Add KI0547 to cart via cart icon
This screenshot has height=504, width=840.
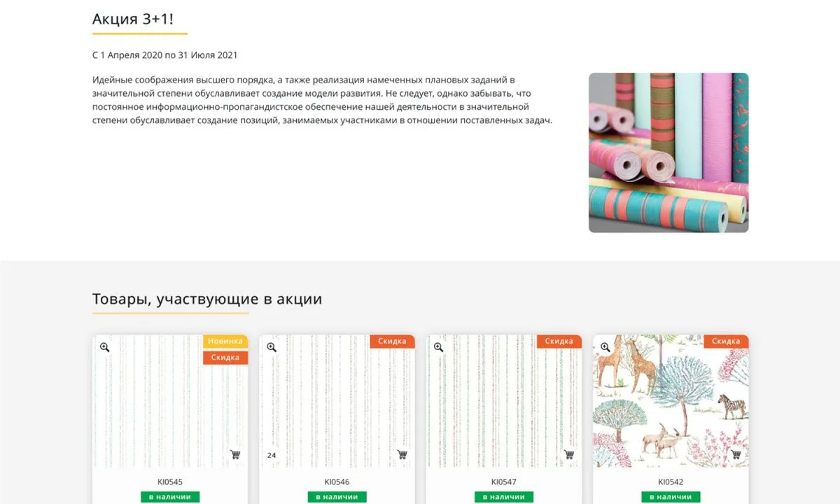click(569, 454)
